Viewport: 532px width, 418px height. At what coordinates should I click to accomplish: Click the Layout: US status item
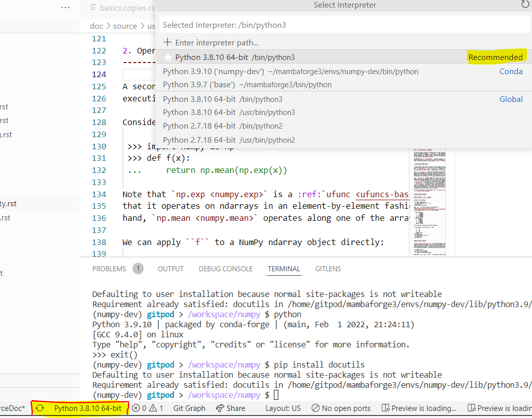tap(283, 408)
